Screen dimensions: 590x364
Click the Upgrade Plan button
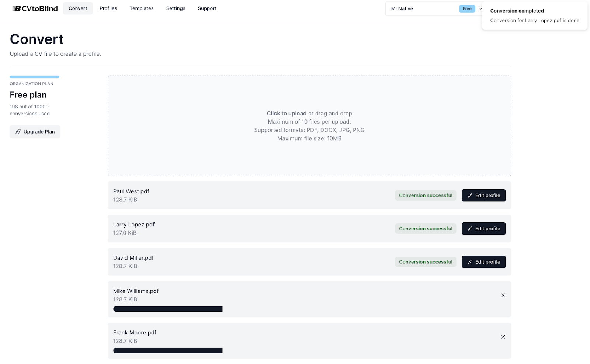click(35, 132)
